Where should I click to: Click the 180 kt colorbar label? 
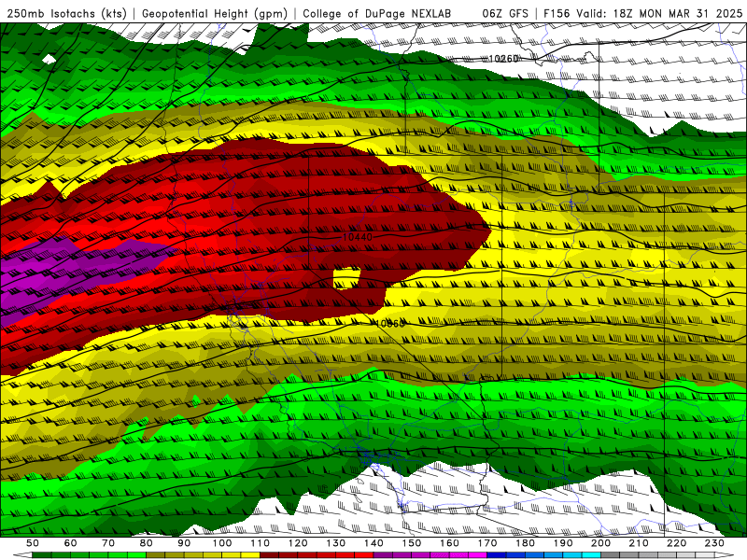pyautogui.click(x=525, y=543)
